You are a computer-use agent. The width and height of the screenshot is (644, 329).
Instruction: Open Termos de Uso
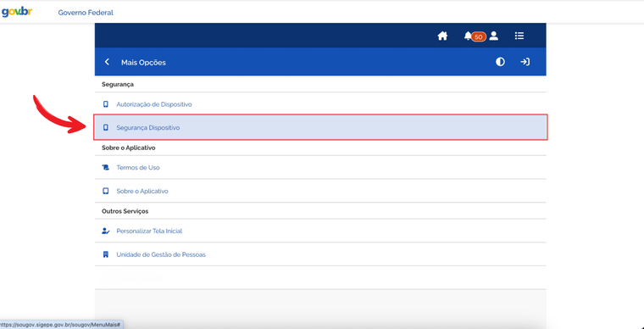pos(320,168)
